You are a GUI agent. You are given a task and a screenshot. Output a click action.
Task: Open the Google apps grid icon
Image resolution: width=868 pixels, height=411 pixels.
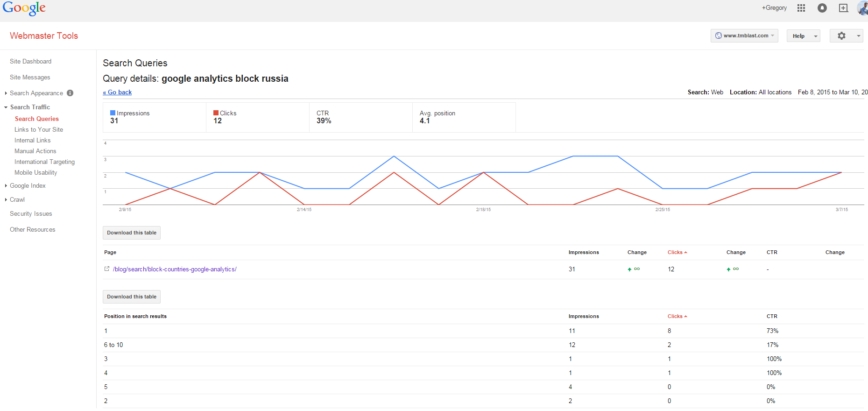tap(801, 8)
